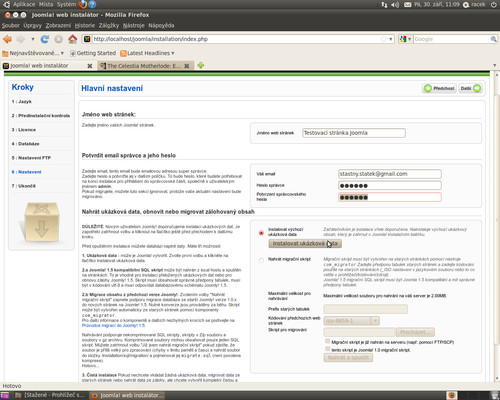
Task: Open the Nejnavštěvovanější bookmarks dropdown
Action: pos(33,53)
